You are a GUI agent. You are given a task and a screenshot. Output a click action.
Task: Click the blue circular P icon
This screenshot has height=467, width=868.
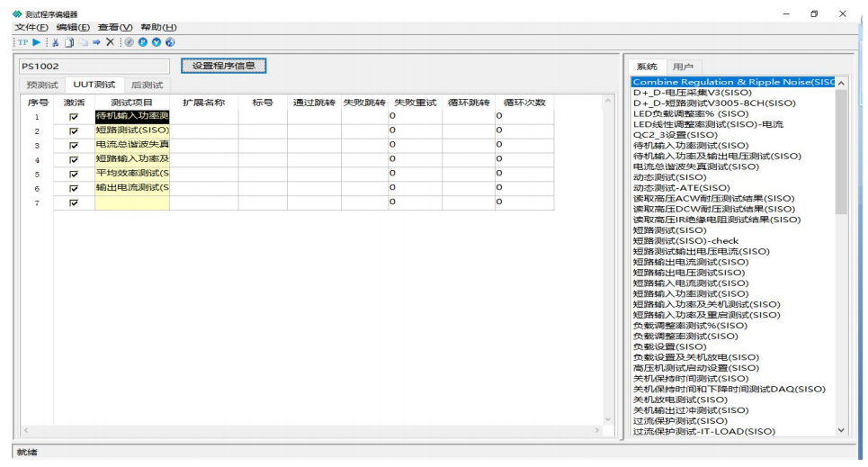click(143, 41)
